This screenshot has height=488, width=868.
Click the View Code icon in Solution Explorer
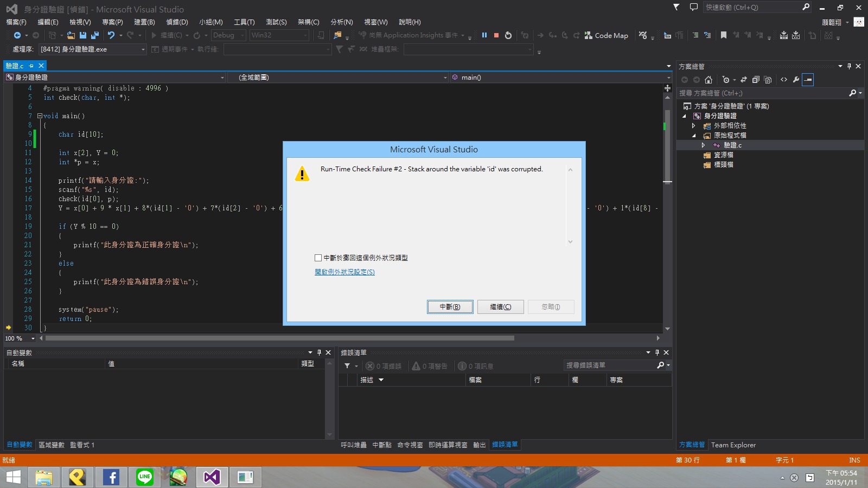pyautogui.click(x=784, y=80)
